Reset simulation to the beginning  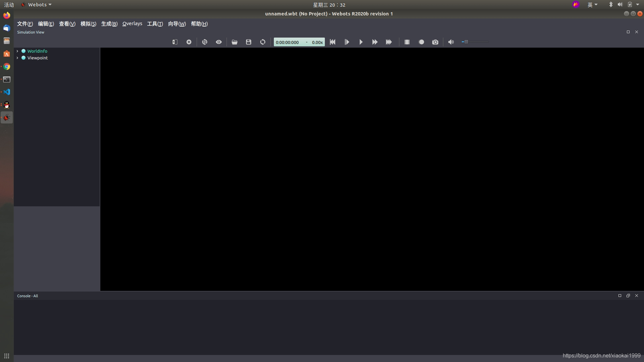333,42
